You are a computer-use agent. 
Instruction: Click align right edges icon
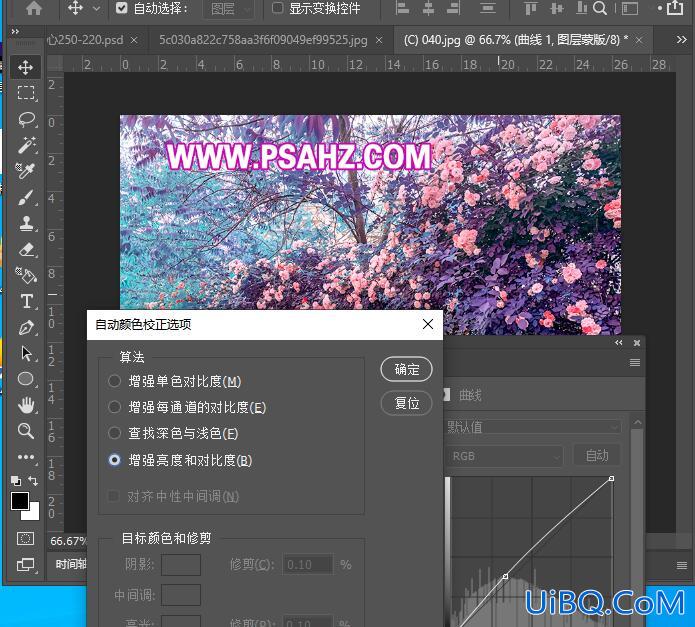453,8
